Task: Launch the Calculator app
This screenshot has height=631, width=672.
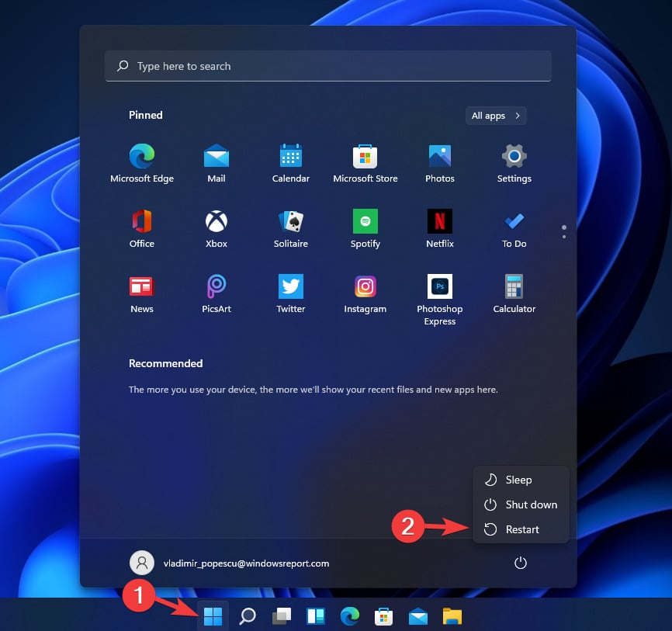Action: point(514,294)
